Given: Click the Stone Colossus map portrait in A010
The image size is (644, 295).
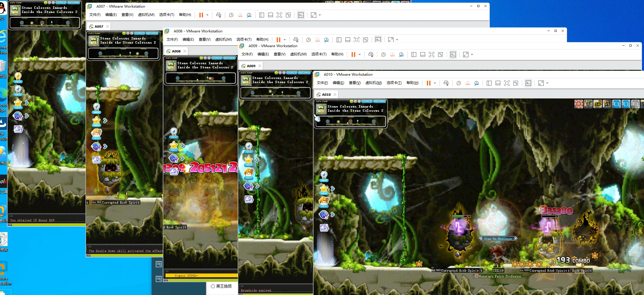Looking at the screenshot, I should (321, 109).
